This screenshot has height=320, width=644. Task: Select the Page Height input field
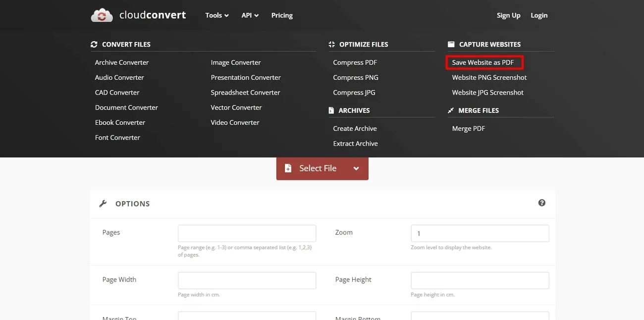pos(480,280)
